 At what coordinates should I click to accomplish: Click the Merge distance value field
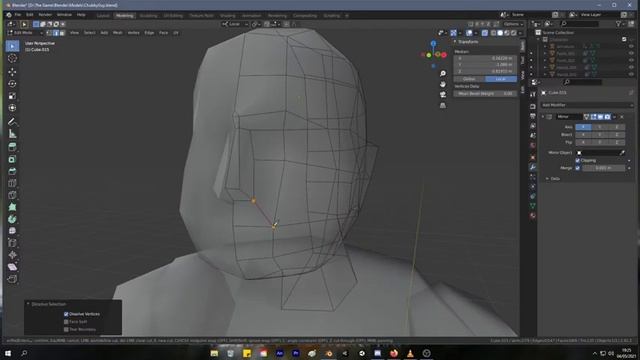point(603,168)
